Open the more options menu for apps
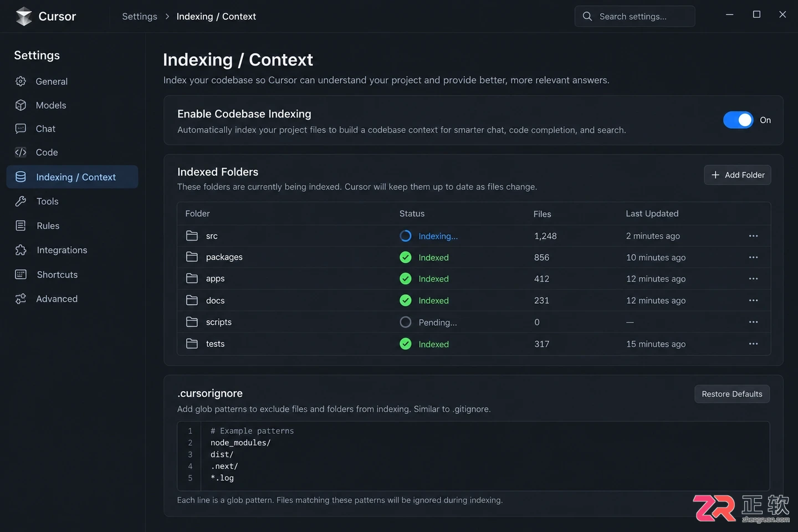Viewport: 798px width, 532px height. [x=753, y=279]
